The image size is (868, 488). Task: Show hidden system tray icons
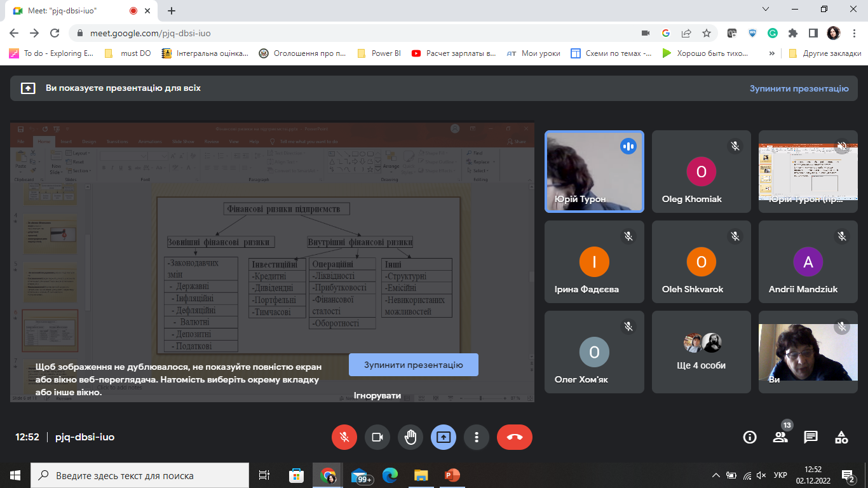click(x=716, y=475)
